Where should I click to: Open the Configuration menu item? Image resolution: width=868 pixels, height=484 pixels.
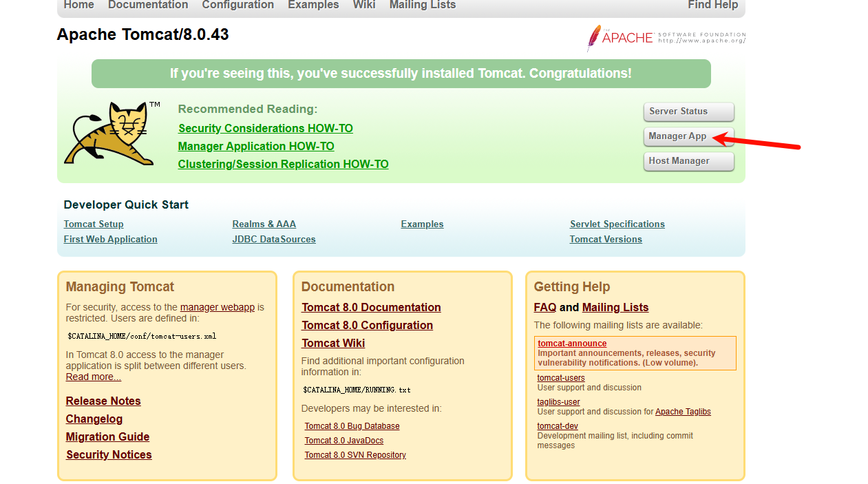(x=238, y=5)
